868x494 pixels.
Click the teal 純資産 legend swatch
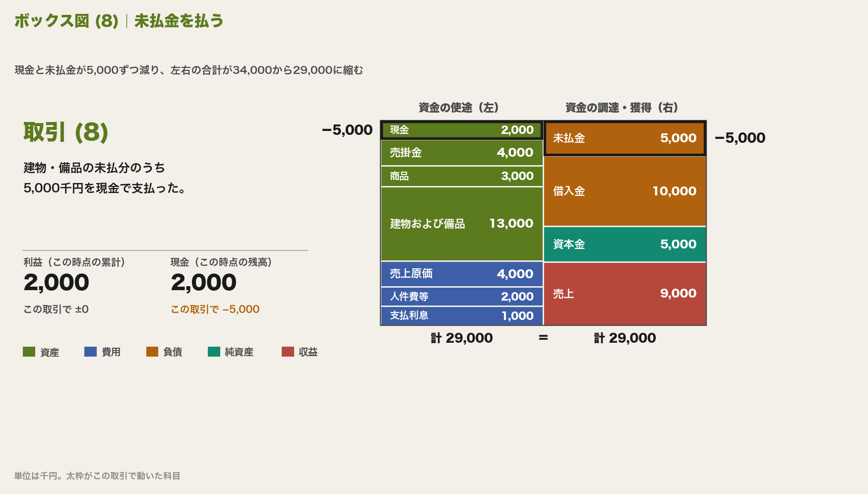pos(214,352)
